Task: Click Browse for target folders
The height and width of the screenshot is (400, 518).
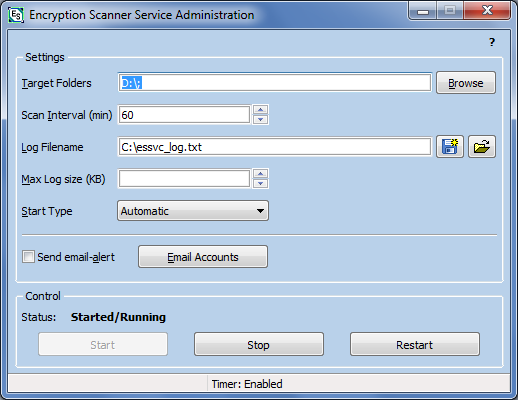Action: click(466, 83)
